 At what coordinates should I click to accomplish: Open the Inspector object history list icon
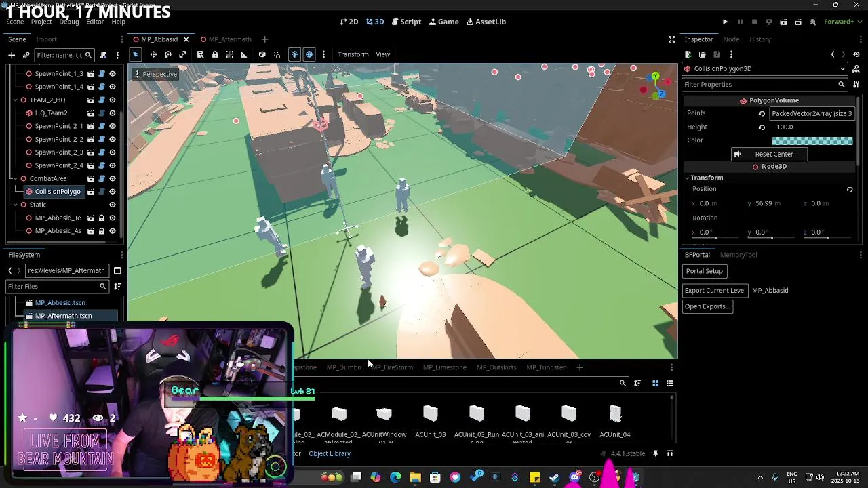(x=856, y=54)
